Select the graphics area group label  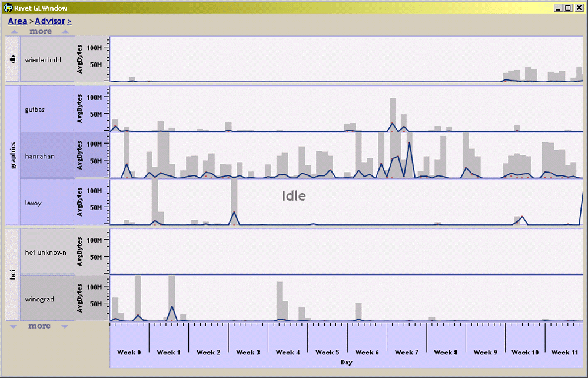[12, 155]
